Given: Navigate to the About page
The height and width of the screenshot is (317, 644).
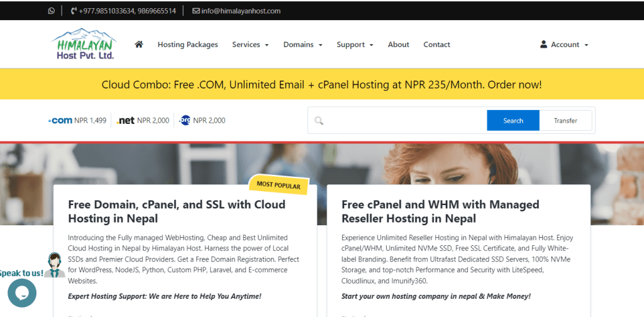Looking at the screenshot, I should [398, 45].
